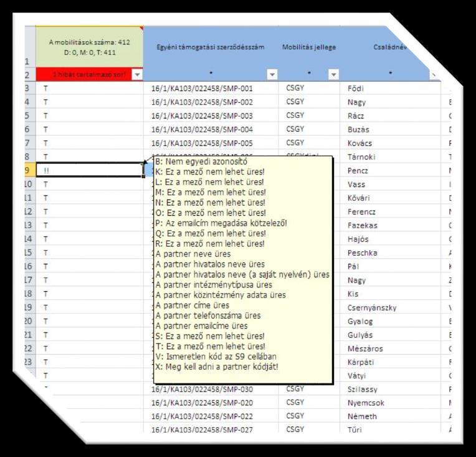Click the 'T' status cell in row 23
The width and height of the screenshot is (476, 457).
pos(90,362)
